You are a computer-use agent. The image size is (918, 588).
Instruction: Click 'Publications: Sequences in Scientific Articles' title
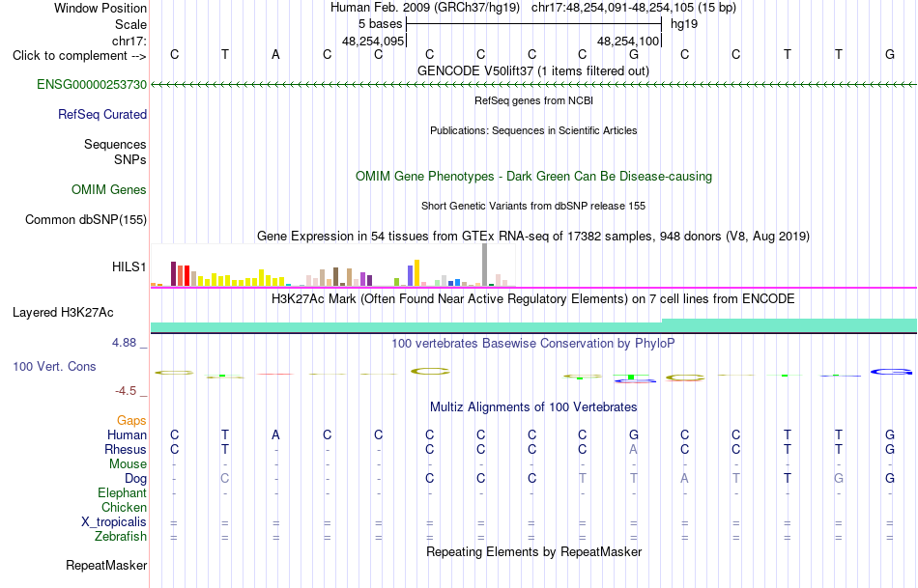(x=533, y=130)
